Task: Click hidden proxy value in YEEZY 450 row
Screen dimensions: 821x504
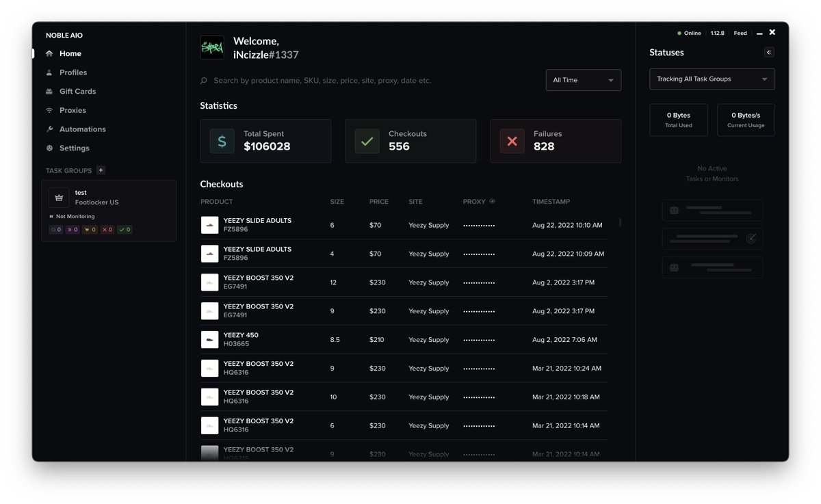Action: point(479,340)
